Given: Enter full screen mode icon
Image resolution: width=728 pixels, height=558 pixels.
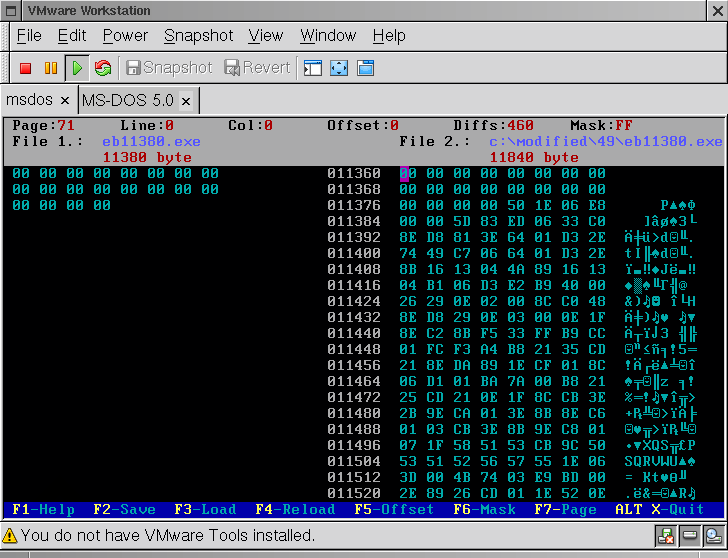Looking at the screenshot, I should (x=339, y=68).
